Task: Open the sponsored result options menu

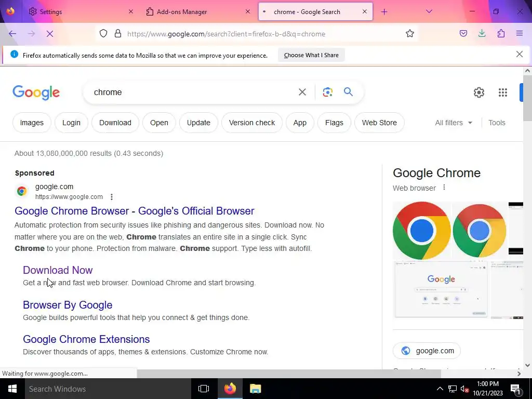Action: click(x=112, y=197)
